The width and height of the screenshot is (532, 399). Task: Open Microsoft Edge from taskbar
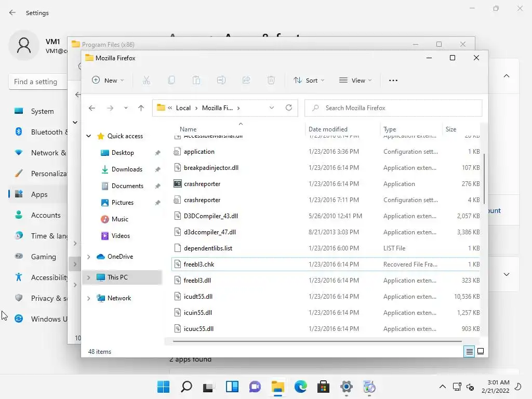click(301, 387)
